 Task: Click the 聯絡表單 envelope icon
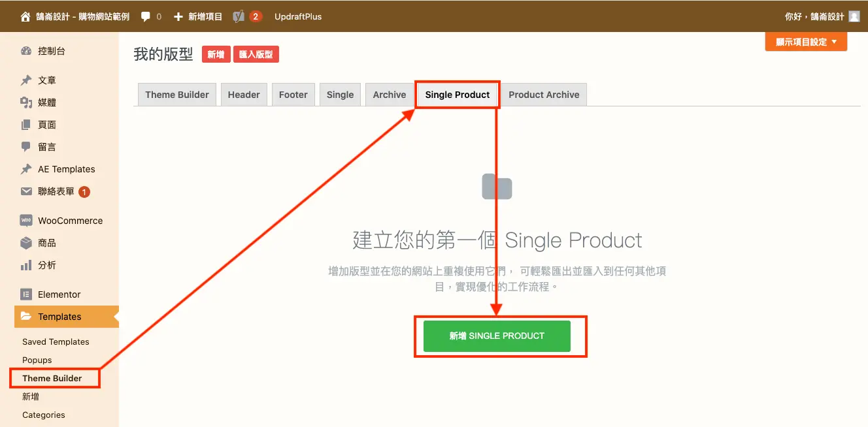26,191
